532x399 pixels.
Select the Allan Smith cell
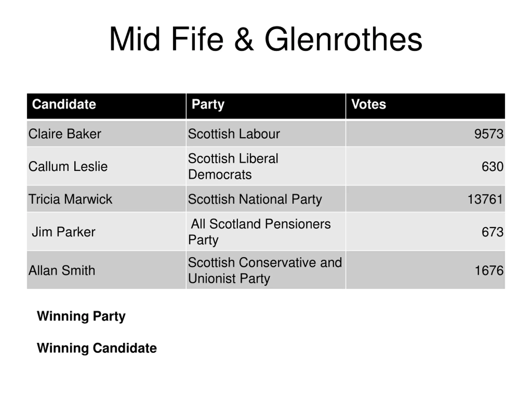point(106,270)
